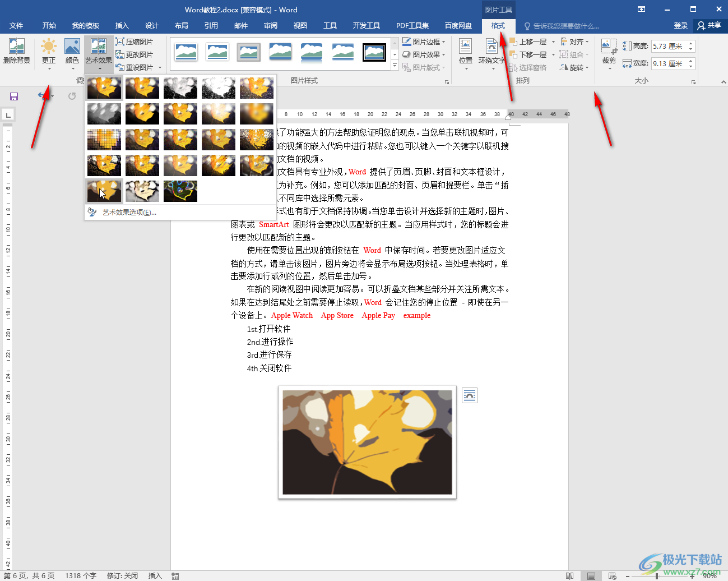Click 下移一层 send backward
The height and width of the screenshot is (581, 728).
528,54
